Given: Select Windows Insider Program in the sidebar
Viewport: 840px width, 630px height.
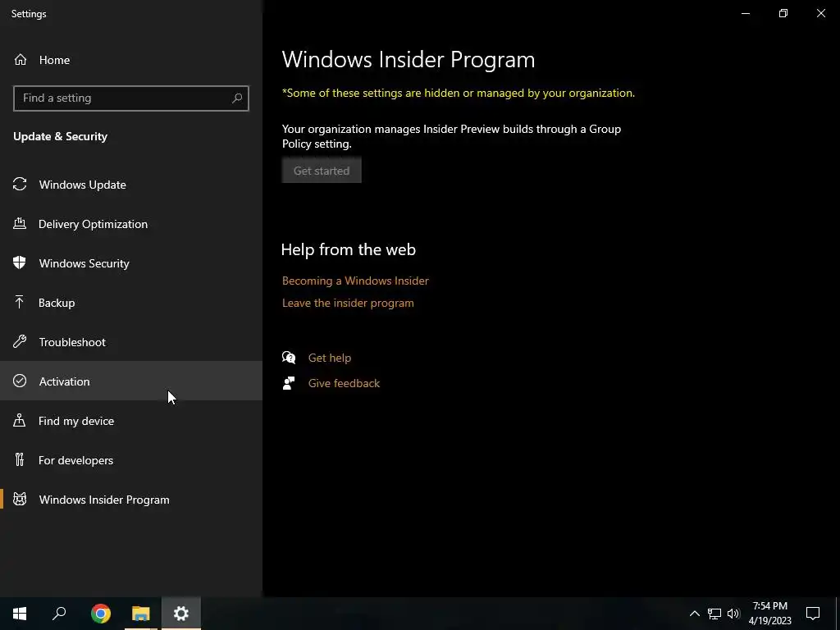Looking at the screenshot, I should [x=131, y=500].
